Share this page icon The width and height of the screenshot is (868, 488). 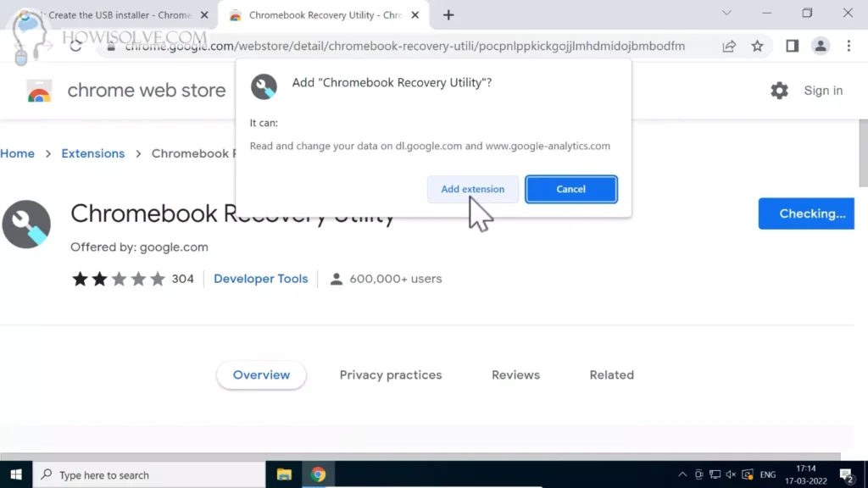[729, 46]
